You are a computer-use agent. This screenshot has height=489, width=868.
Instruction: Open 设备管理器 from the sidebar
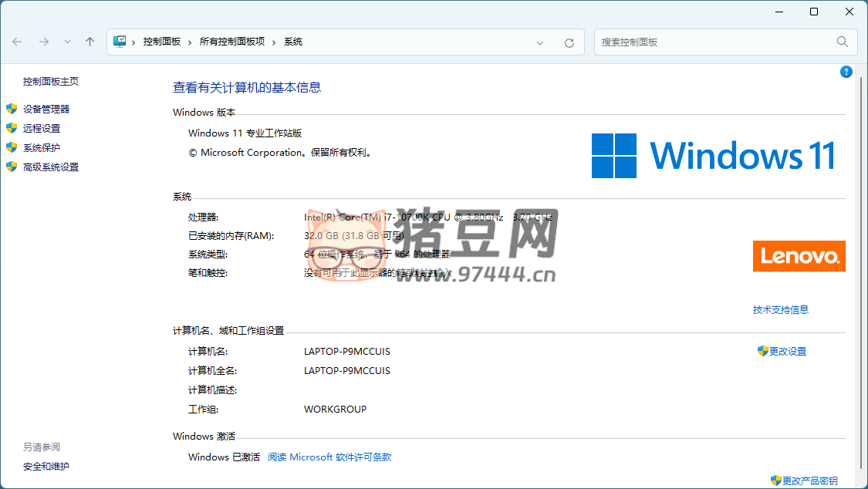(46, 110)
